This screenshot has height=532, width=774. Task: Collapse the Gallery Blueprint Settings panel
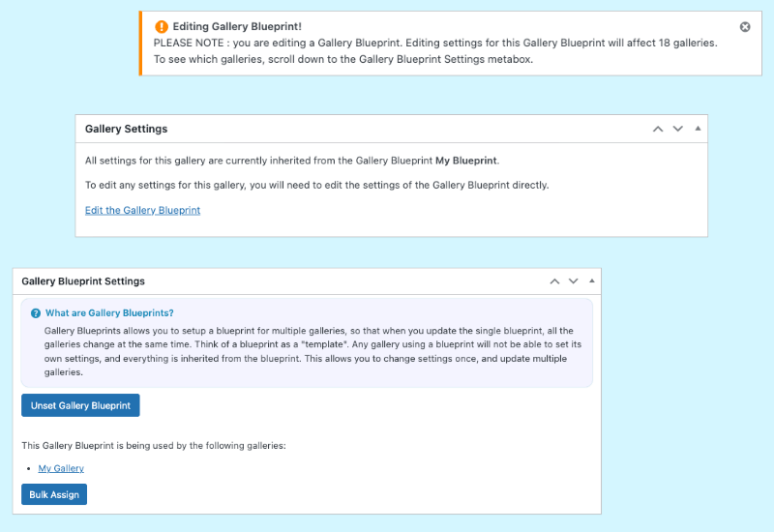[592, 281]
